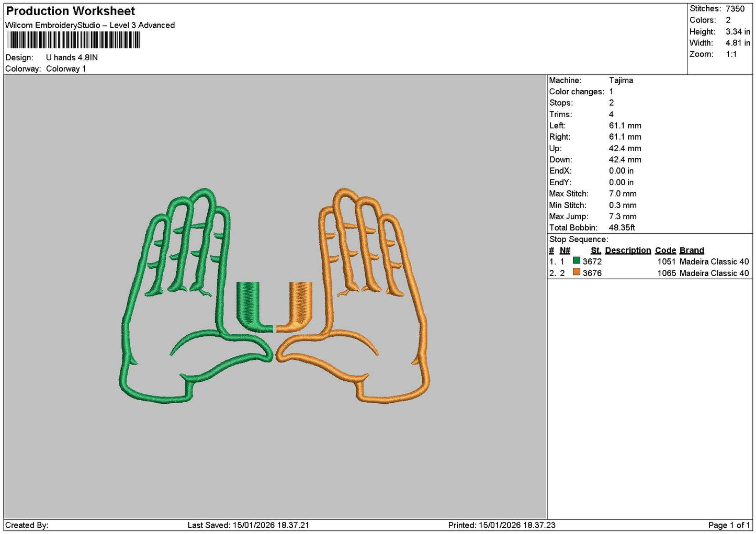Click code 1051 in the first stop row
The width and height of the screenshot is (756, 534).
667,262
